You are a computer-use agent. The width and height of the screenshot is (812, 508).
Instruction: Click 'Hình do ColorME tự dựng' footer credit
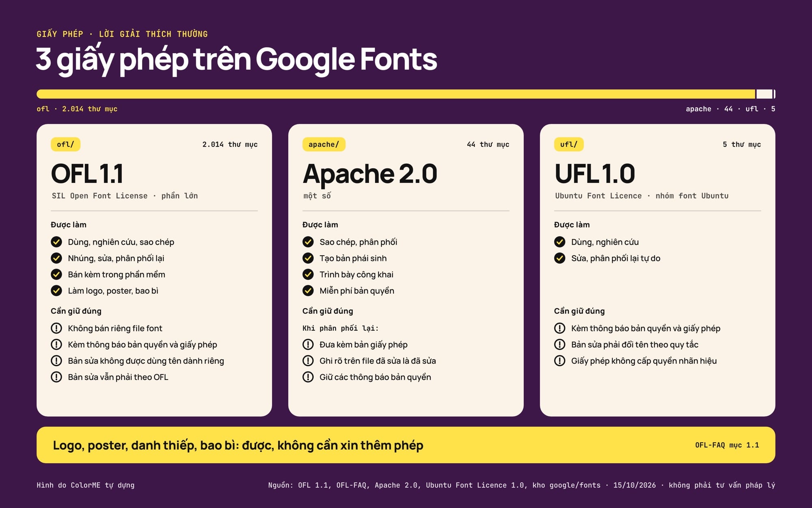click(86, 485)
